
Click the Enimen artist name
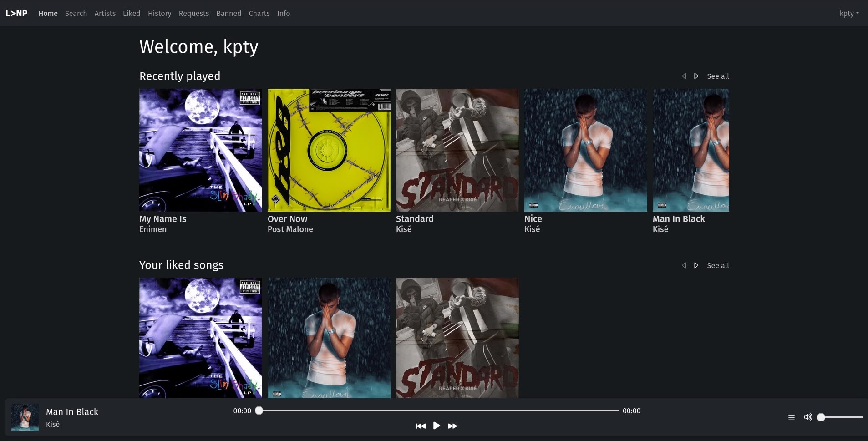pyautogui.click(x=153, y=229)
